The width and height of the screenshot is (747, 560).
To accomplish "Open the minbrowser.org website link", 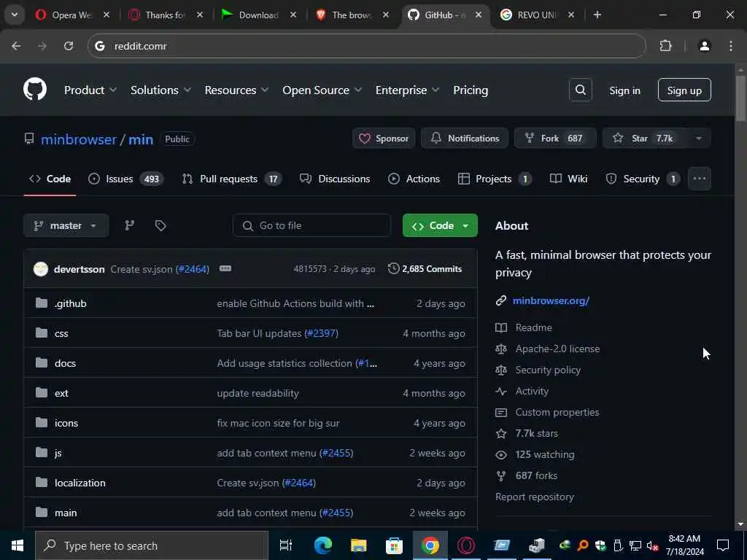I will tap(551, 300).
